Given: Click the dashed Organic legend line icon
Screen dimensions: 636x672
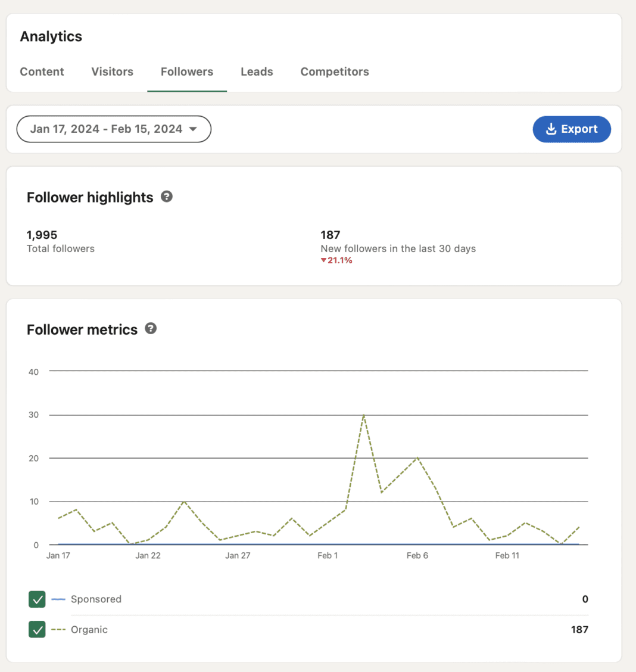Looking at the screenshot, I should tap(58, 630).
